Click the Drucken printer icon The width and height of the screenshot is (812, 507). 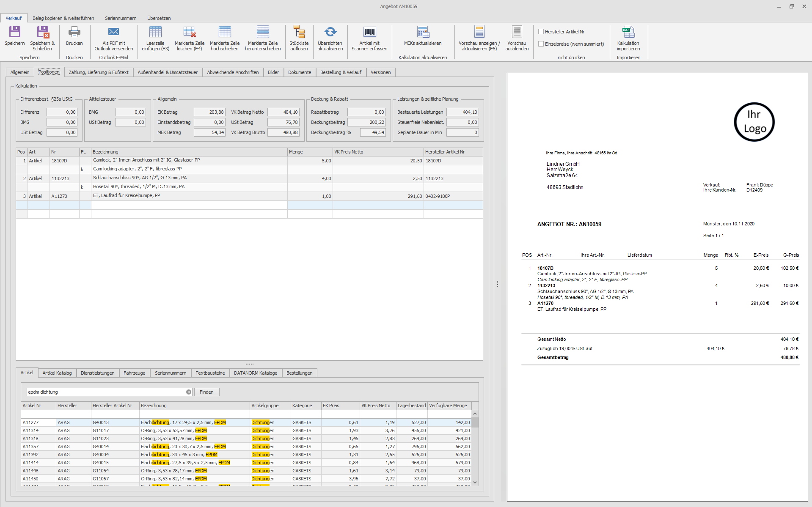click(x=74, y=33)
